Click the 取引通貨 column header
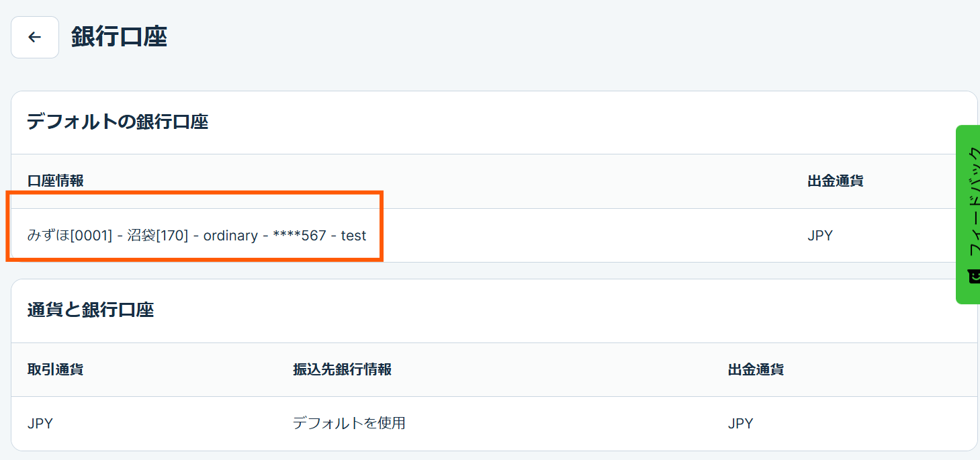Screen dimensions: 980x460 click(55, 369)
